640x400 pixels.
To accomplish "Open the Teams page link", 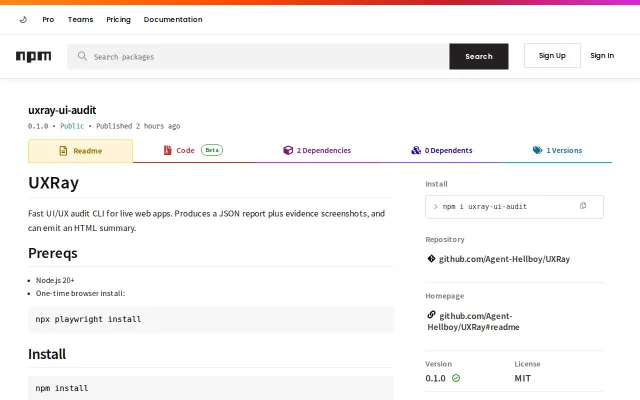I will click(x=80, y=19).
